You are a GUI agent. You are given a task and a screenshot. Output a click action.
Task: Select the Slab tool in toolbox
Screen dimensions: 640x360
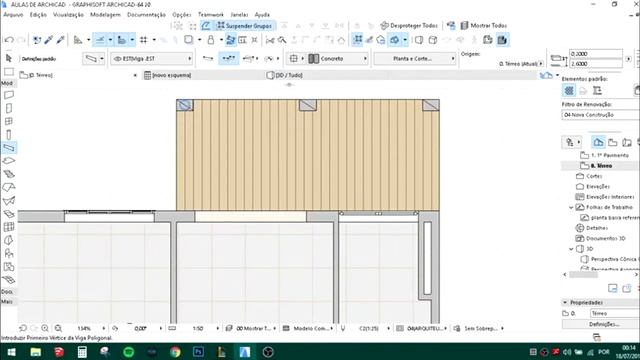(x=9, y=161)
